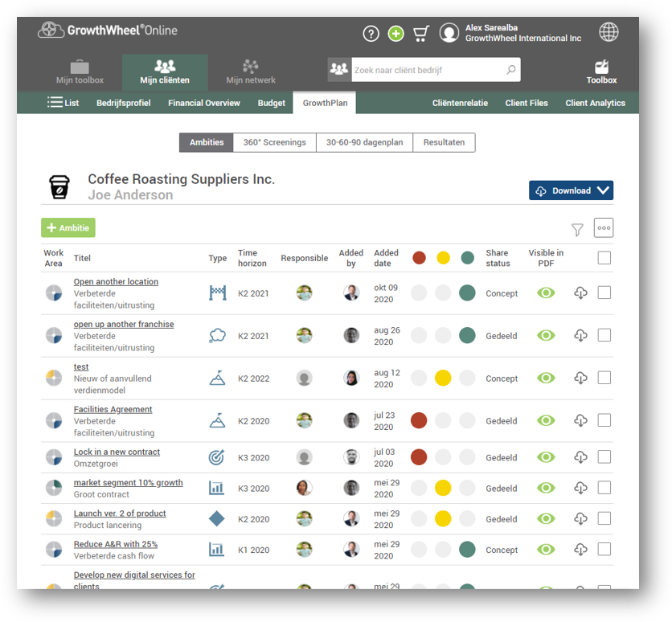Open Cliëntenrelatie section
Viewport: 672px width, 622px height.
click(460, 103)
